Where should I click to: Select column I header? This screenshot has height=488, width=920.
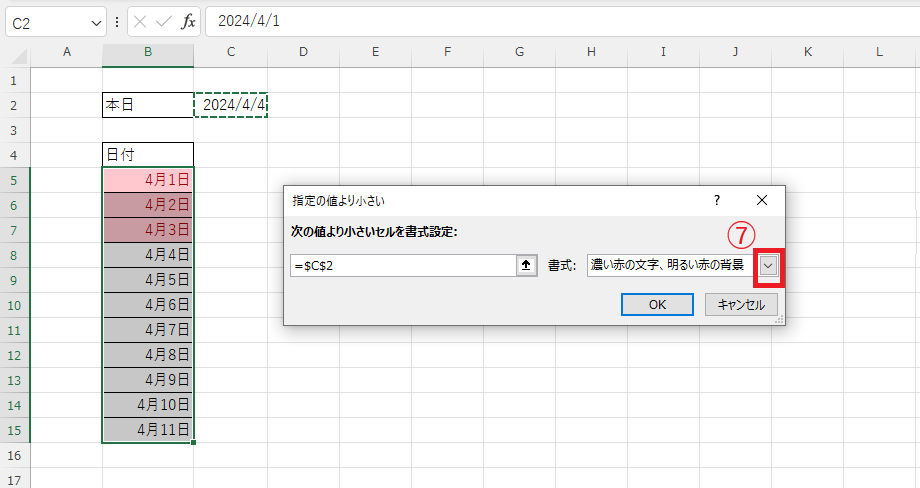(x=663, y=52)
